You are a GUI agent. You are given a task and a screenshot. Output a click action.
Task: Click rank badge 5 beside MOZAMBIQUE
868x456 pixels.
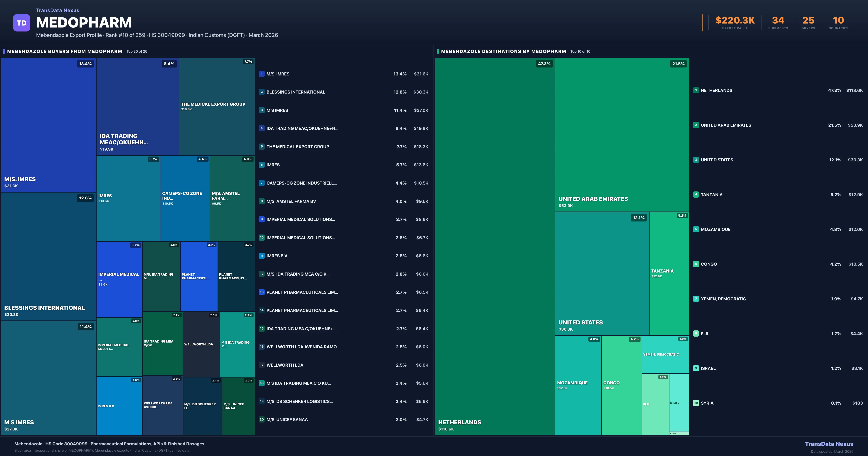click(x=696, y=229)
